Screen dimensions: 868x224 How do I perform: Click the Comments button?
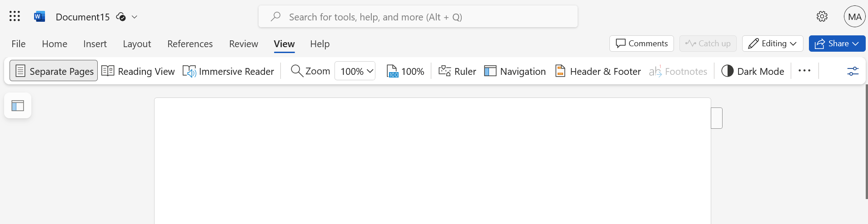pyautogui.click(x=641, y=44)
